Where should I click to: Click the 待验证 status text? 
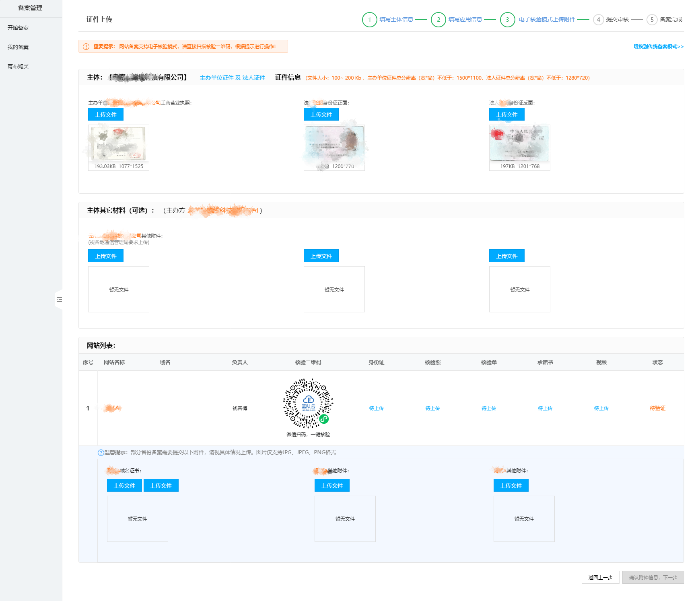[658, 408]
